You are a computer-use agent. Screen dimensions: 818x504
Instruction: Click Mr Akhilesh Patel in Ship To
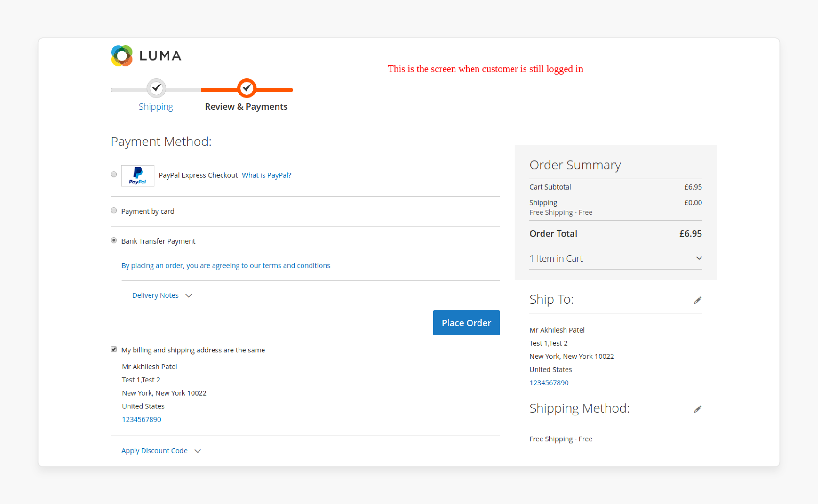point(557,330)
